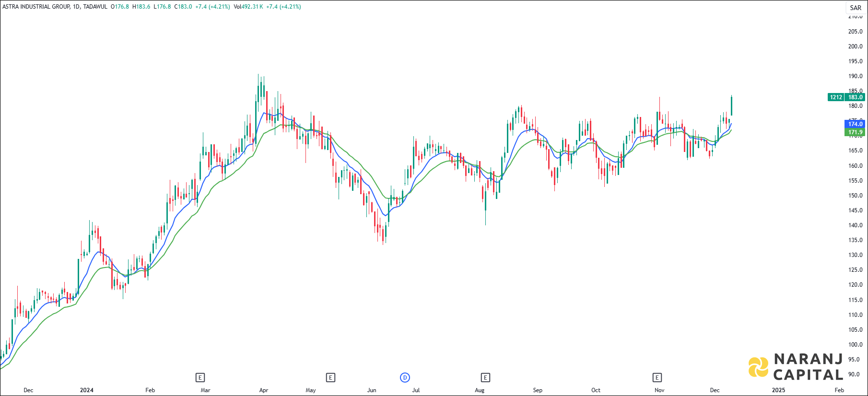Click the O176.8 open value in header
This screenshot has height=396, width=868.
tap(120, 7)
